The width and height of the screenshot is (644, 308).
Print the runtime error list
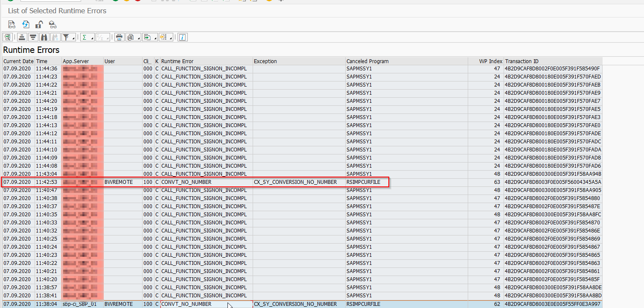click(119, 37)
